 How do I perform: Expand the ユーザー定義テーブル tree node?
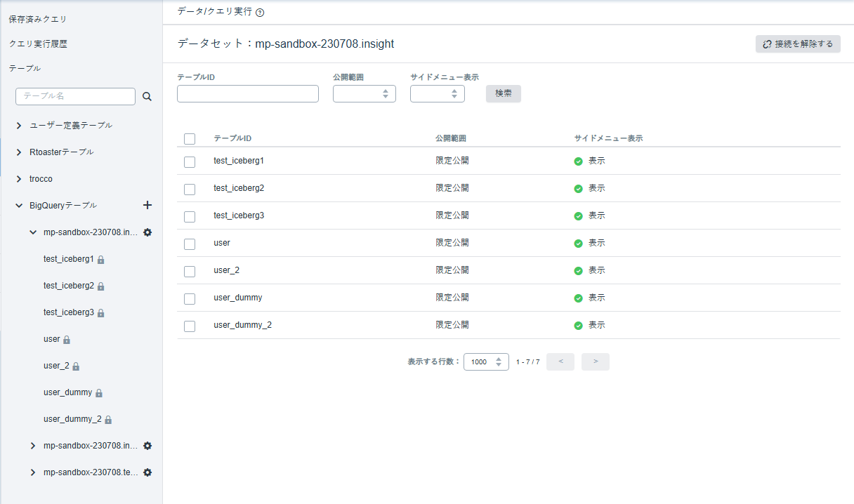[x=19, y=126]
